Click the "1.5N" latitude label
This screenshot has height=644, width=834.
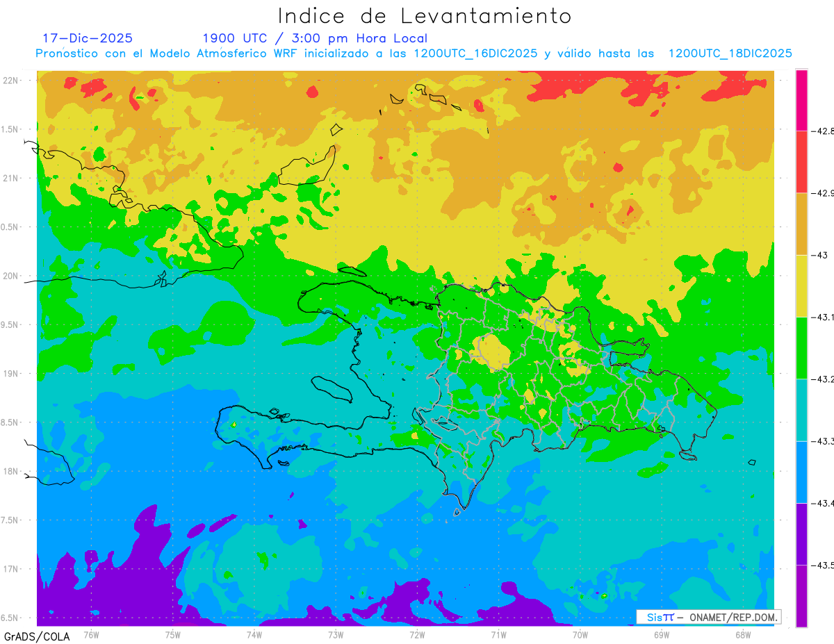coord(9,129)
